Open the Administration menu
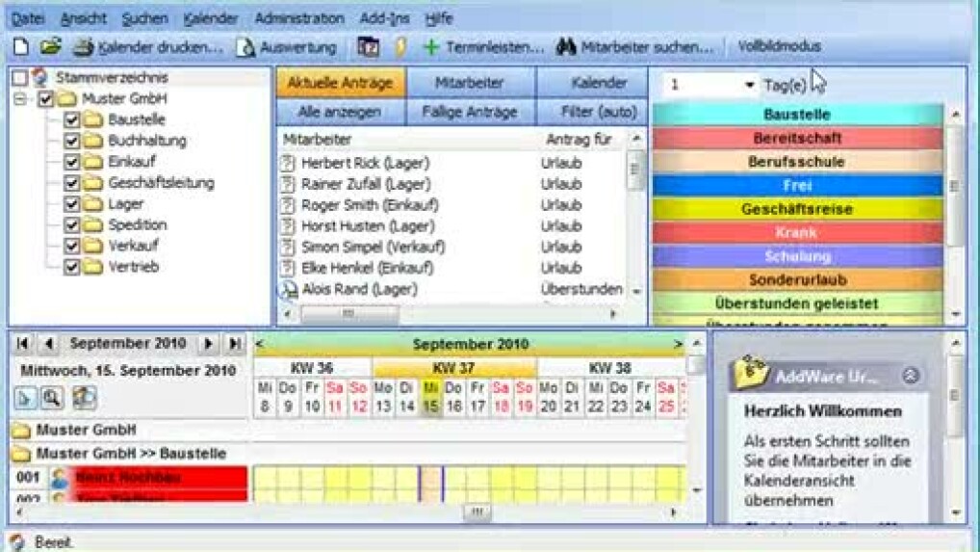 (299, 18)
